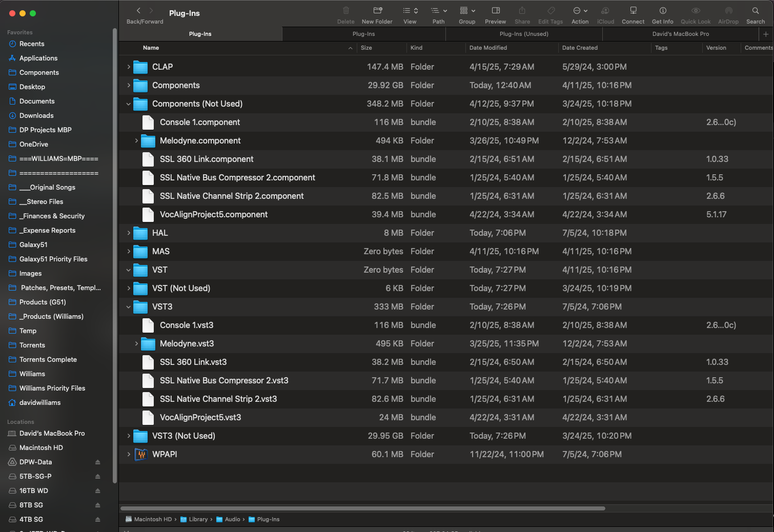The height and width of the screenshot is (532, 774).
Task: Select VocAlignProject5.vst3 row
Action: 446,417
